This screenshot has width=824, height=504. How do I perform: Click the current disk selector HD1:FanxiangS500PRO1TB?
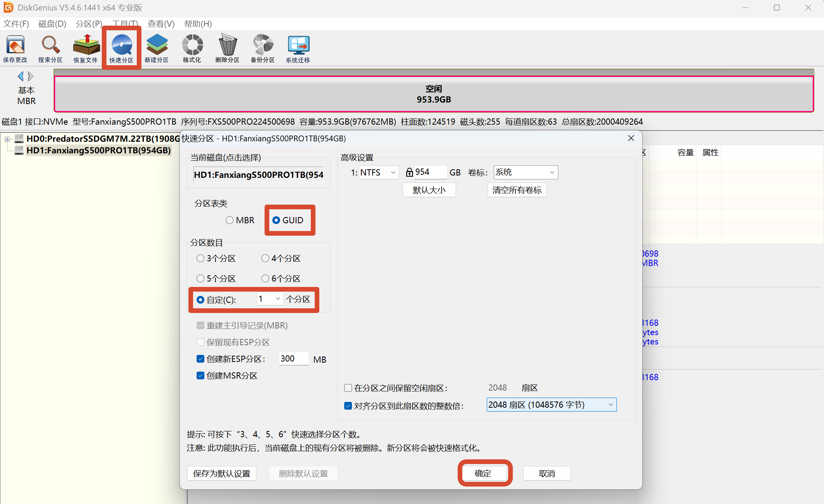coord(258,175)
